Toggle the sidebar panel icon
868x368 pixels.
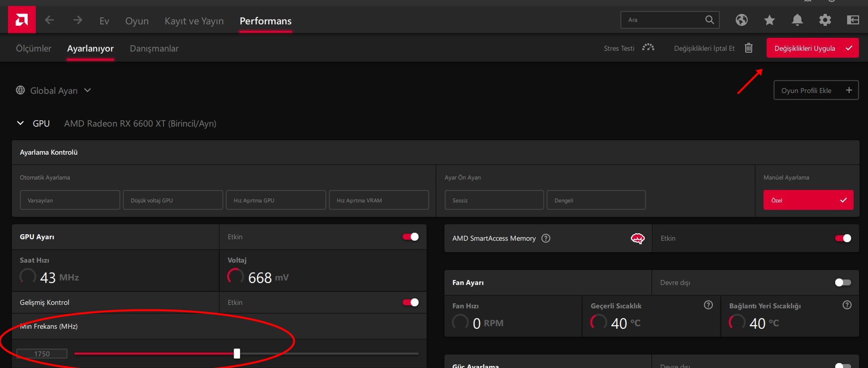[x=853, y=20]
